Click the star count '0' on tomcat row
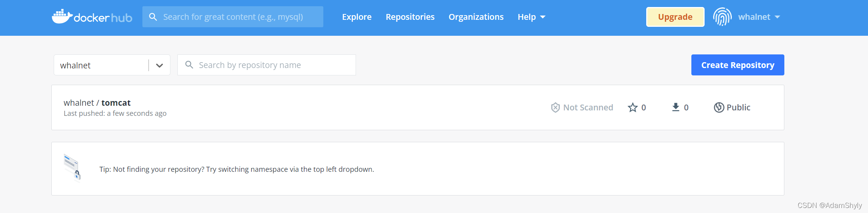This screenshot has width=868, height=213. pyautogui.click(x=644, y=107)
